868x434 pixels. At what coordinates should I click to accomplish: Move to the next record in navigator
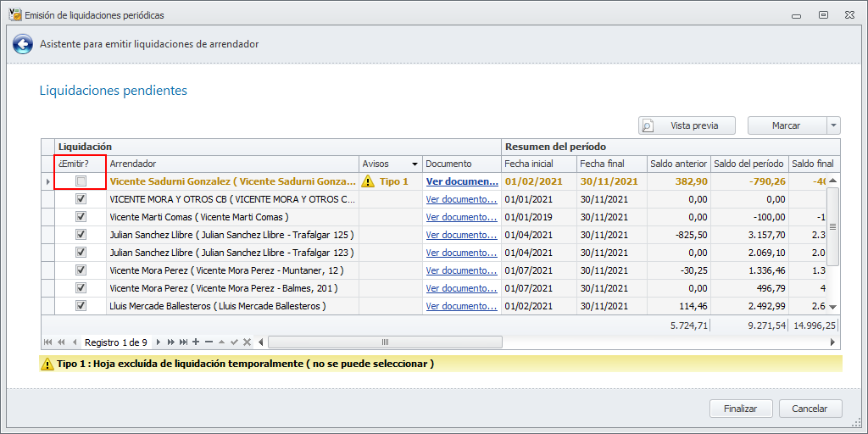pyautogui.click(x=159, y=342)
